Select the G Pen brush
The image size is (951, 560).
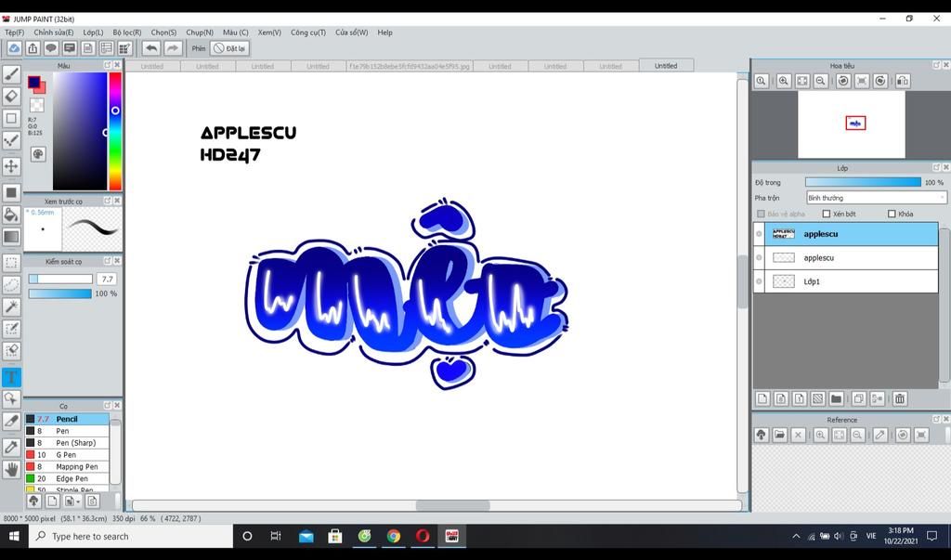click(67, 454)
